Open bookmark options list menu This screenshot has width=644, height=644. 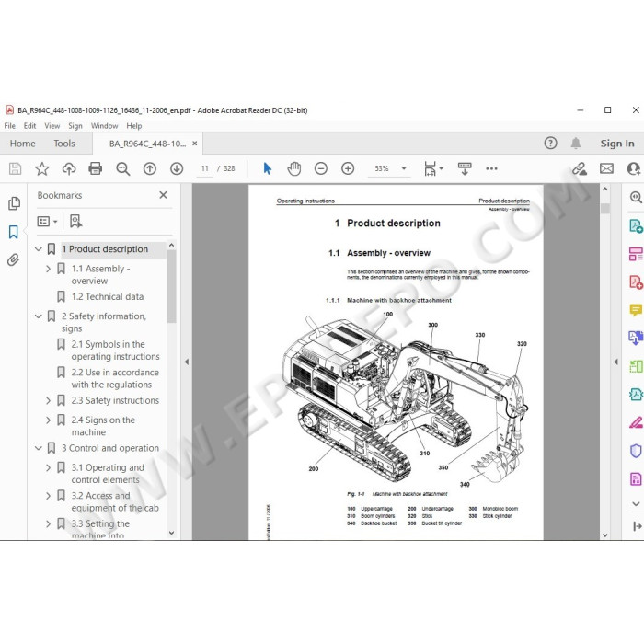pyautogui.click(x=47, y=222)
